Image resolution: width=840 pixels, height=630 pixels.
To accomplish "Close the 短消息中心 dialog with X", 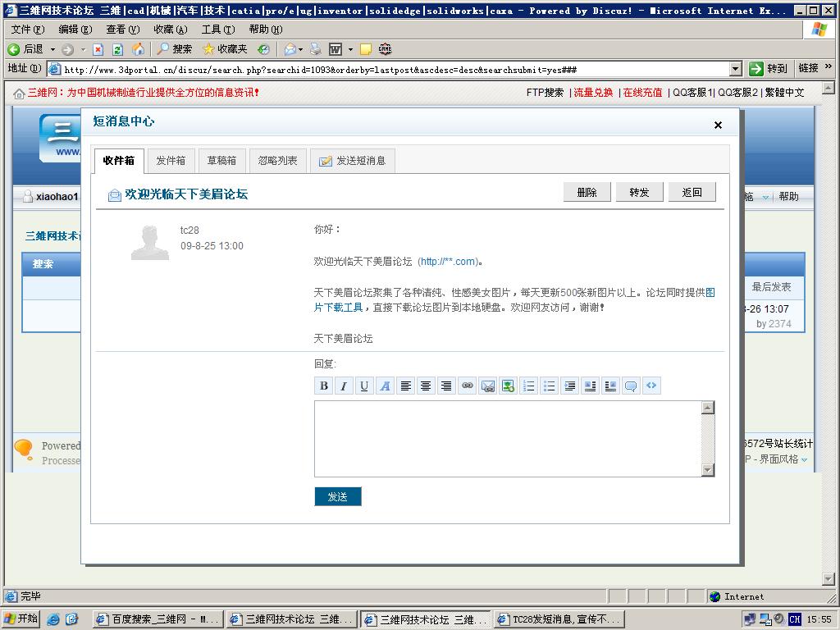I will [x=718, y=125].
